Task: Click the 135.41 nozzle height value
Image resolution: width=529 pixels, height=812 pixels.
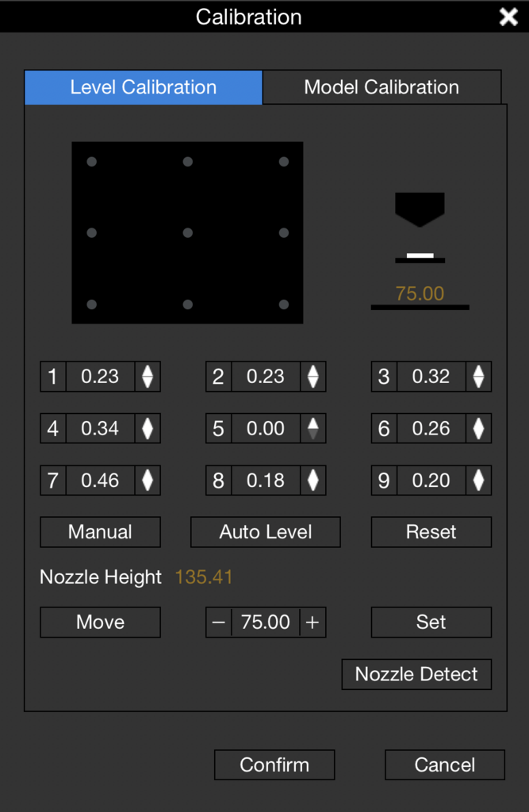Action: tap(204, 577)
